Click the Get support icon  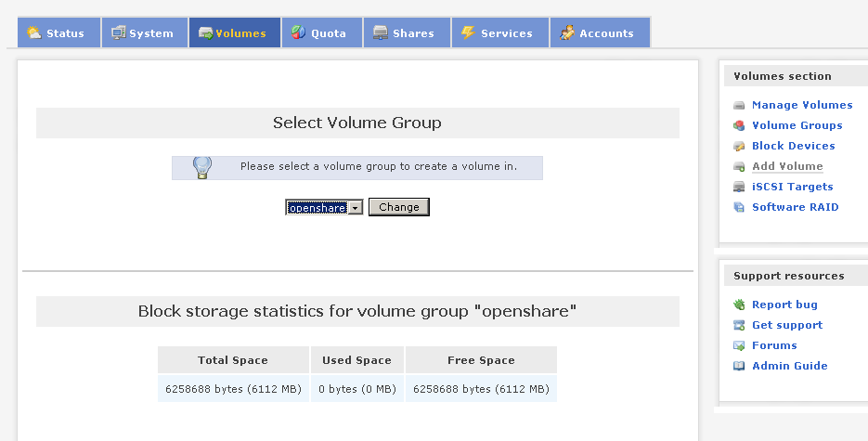click(x=739, y=325)
